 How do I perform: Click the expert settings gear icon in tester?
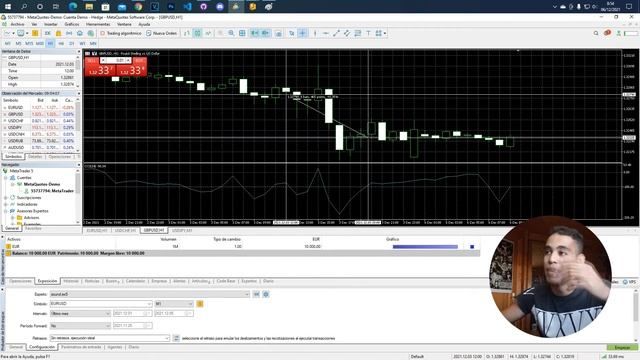point(266,294)
